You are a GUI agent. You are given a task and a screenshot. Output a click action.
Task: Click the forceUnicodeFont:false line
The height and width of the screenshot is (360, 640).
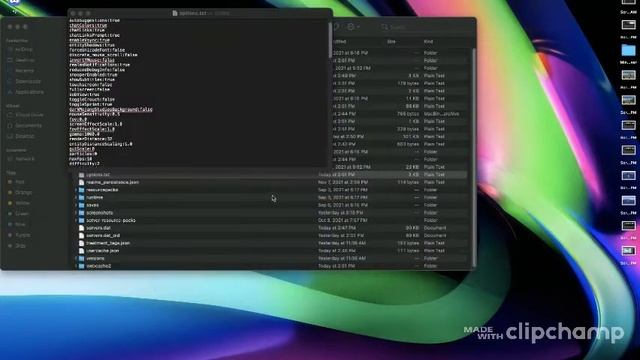(x=97, y=50)
